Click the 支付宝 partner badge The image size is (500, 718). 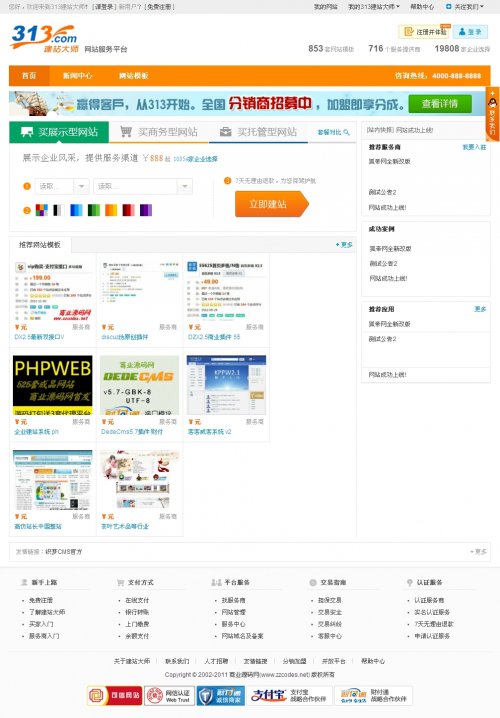(289, 696)
